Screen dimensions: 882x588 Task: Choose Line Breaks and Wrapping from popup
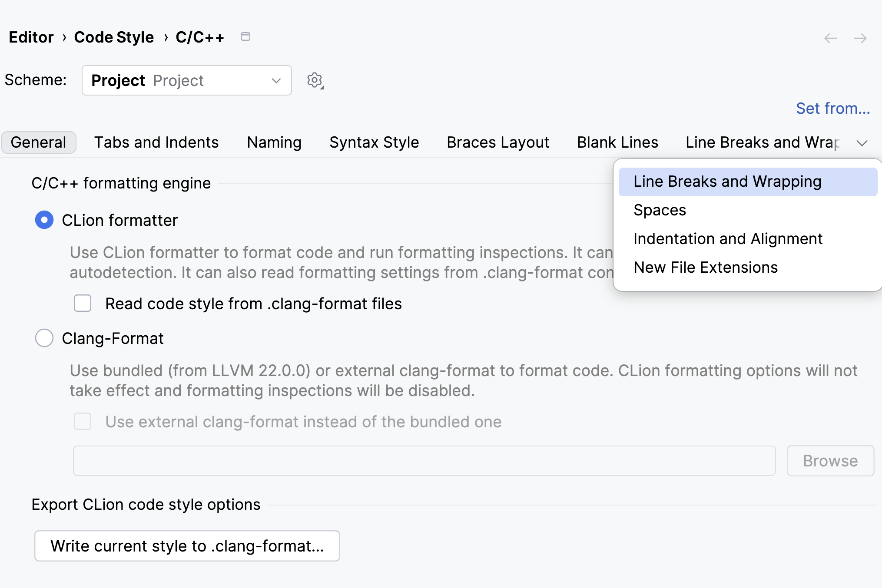pyautogui.click(x=748, y=182)
